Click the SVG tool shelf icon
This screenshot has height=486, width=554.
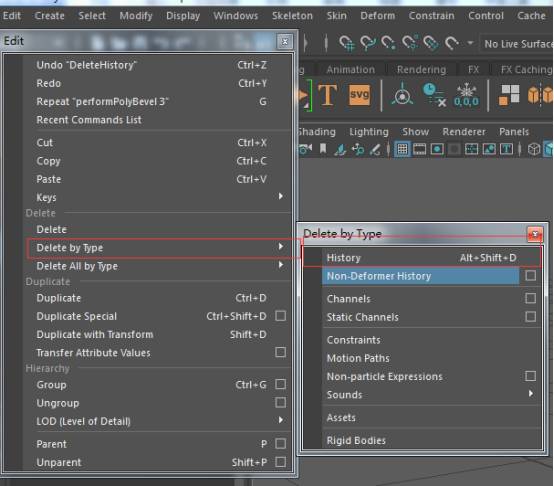click(359, 95)
